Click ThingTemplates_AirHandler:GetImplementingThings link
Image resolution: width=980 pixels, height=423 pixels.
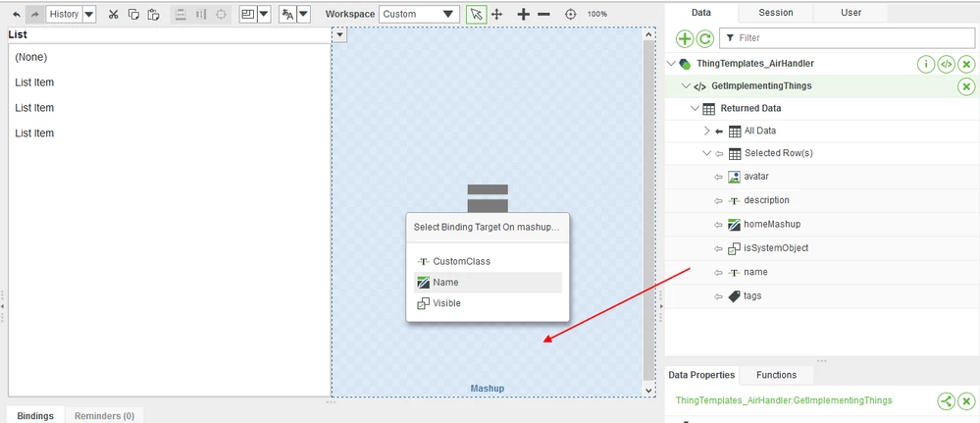(x=784, y=400)
